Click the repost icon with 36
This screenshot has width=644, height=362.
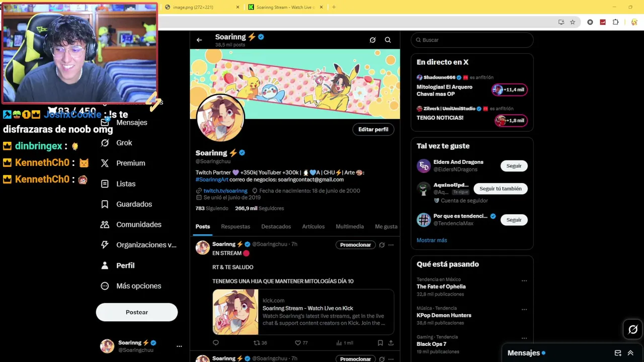(260, 343)
